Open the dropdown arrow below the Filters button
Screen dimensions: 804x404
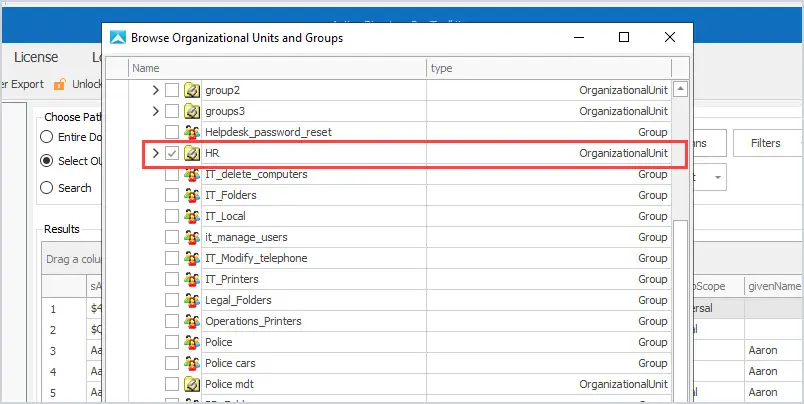pos(718,177)
